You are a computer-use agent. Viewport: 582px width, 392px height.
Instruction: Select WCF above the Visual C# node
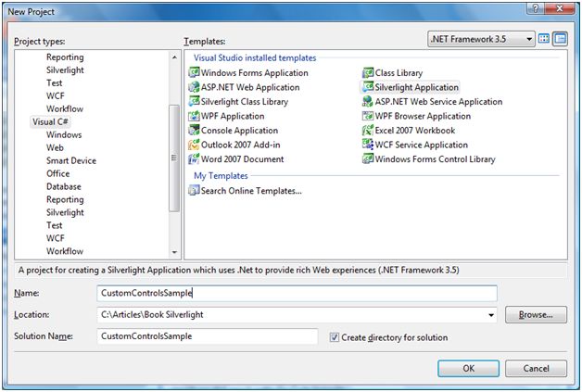56,95
